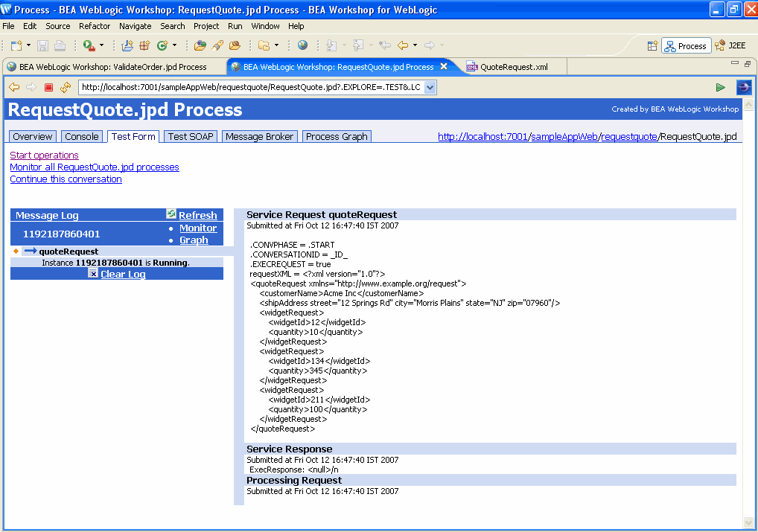Open the Edit menu

tap(30, 26)
